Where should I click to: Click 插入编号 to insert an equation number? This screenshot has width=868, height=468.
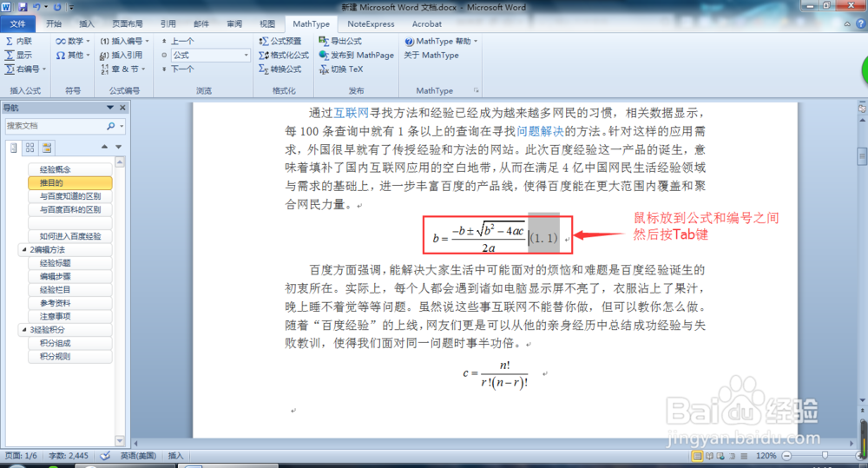[124, 41]
